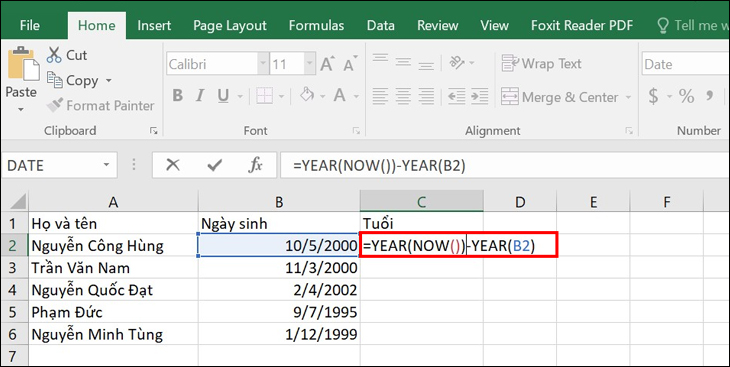
Task: Increase indent
Action: coord(480,96)
